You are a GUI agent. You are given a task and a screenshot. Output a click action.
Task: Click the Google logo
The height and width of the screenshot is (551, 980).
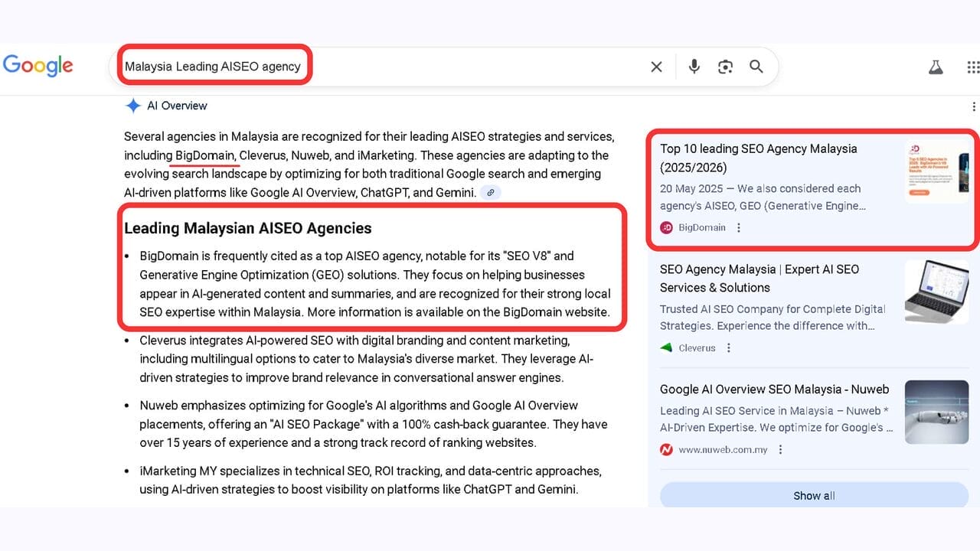(x=38, y=66)
